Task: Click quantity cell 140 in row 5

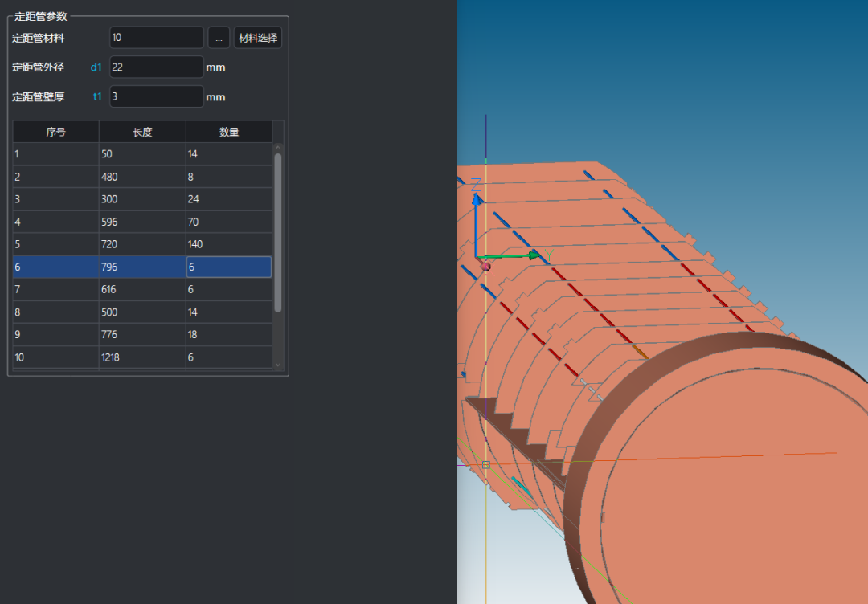Action: 229,244
